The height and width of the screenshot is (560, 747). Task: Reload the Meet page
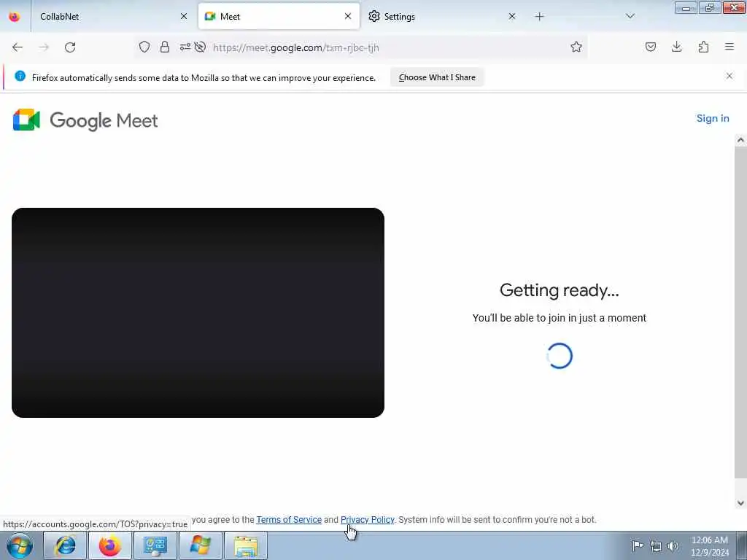[x=70, y=47]
